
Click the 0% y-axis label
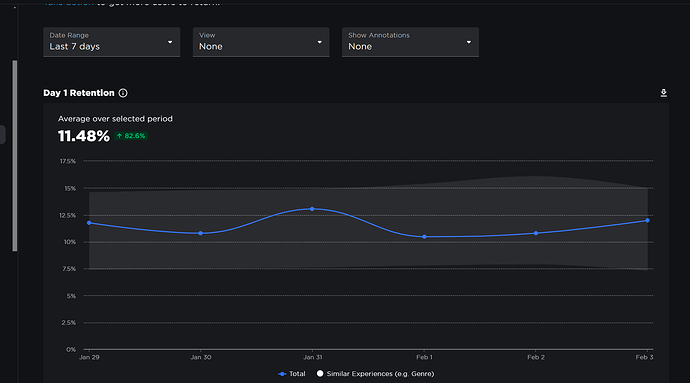(71, 350)
